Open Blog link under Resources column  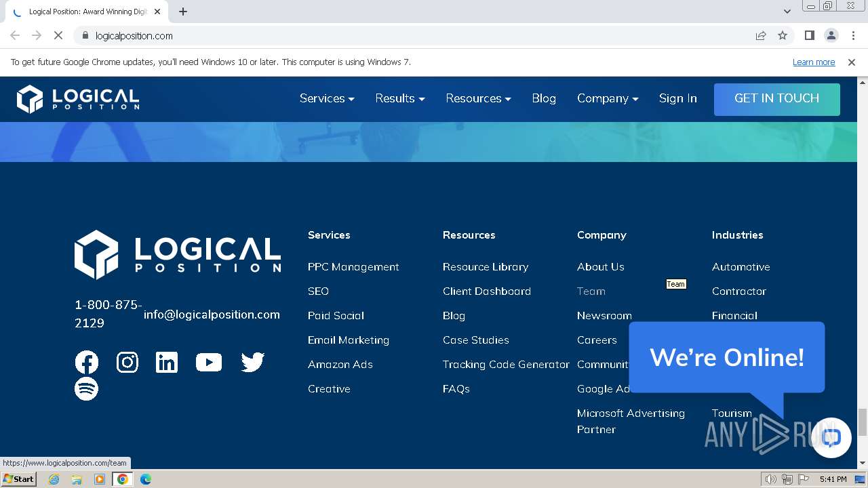click(454, 316)
